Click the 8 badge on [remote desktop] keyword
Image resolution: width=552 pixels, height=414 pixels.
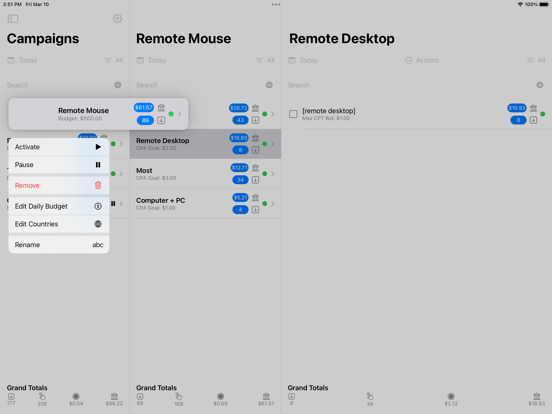point(519,120)
